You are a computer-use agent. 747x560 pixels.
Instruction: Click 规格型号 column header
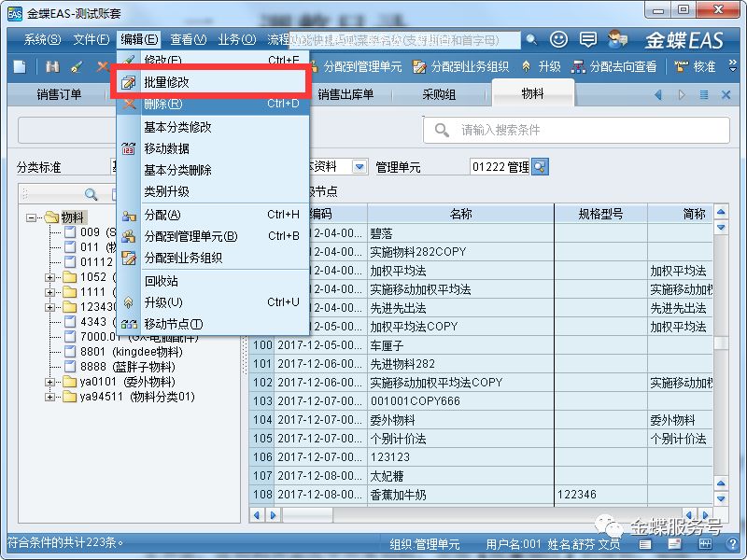coord(600,214)
